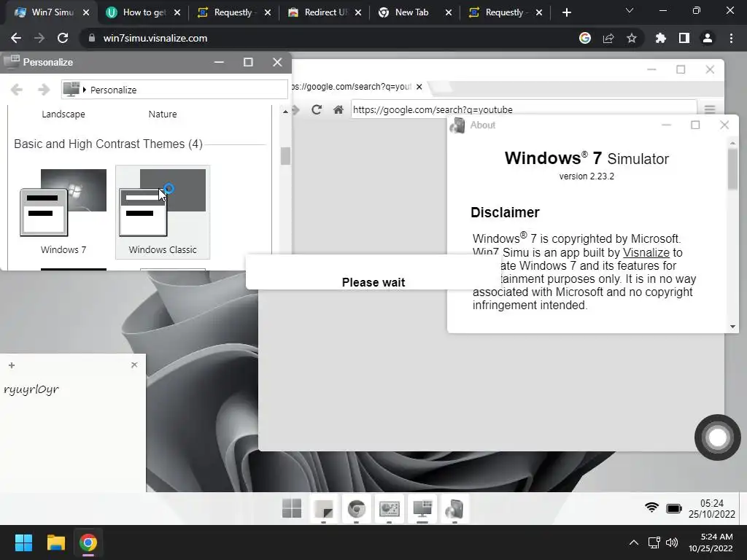This screenshot has height=560, width=747.
Task: Open the Windows 11 Start button
Action: pos(23,542)
